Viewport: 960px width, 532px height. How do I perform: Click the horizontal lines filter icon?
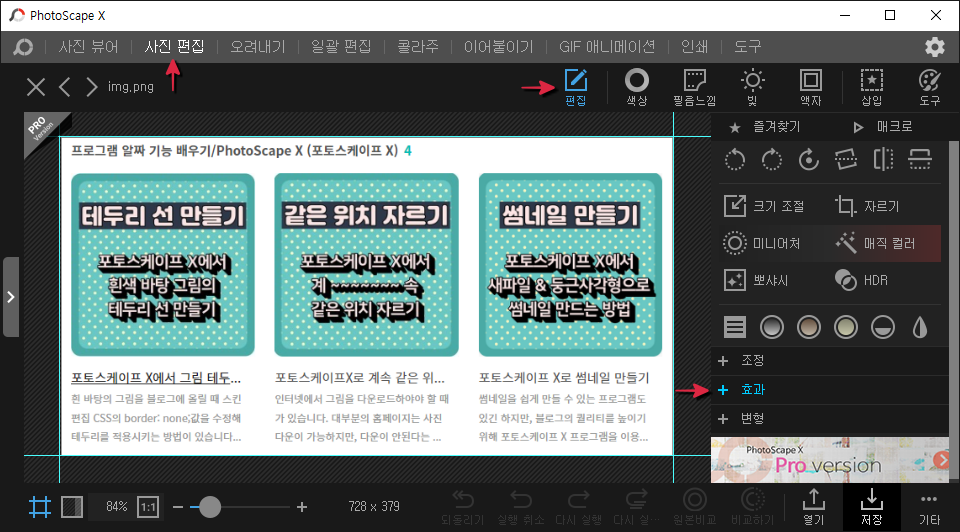pos(735,327)
